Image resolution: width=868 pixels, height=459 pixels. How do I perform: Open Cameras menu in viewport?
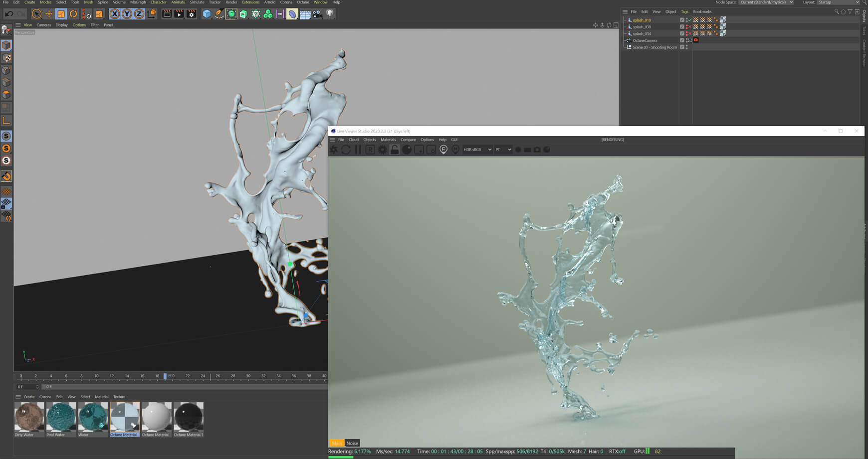(x=43, y=25)
